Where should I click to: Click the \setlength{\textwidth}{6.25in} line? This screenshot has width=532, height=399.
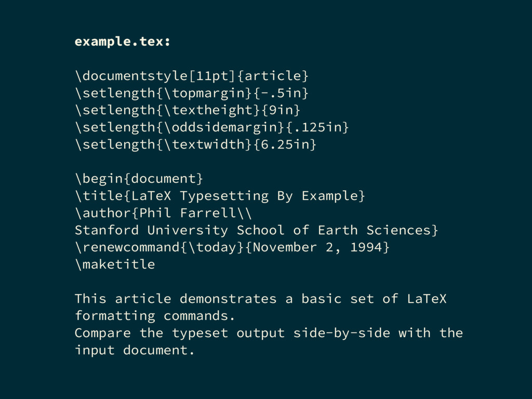pos(196,144)
